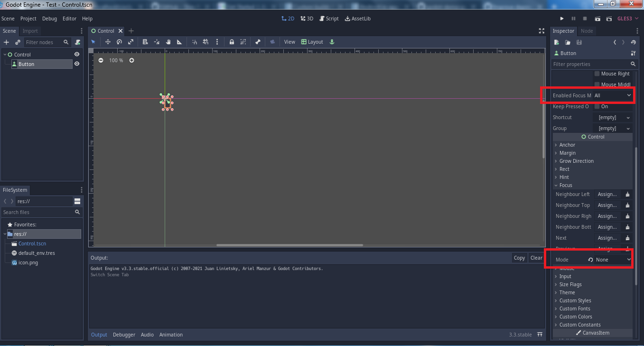Image resolution: width=644 pixels, height=346 pixels.
Task: Hide the Button node with eye toggle
Action: tap(76, 63)
